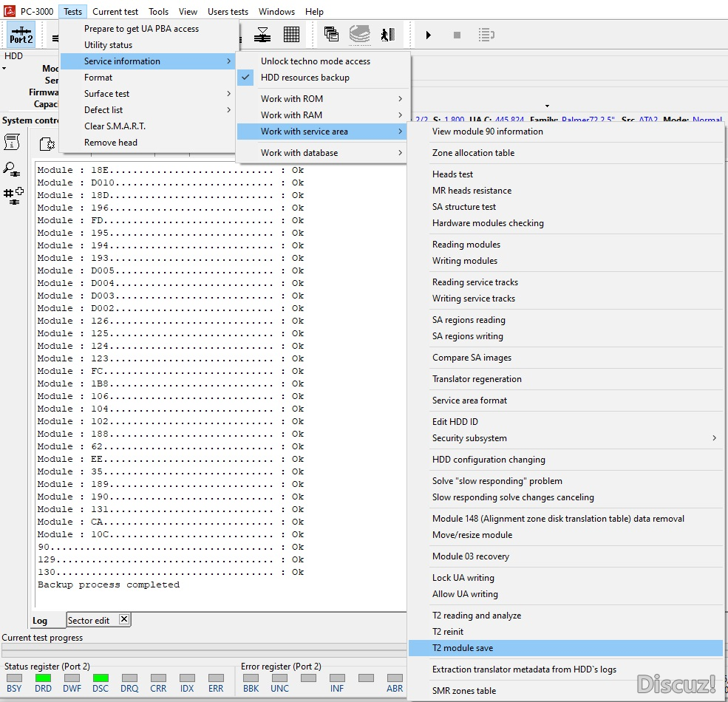Screen dimensions: 728x702
Task: Open the Tests menu
Action: 72,12
